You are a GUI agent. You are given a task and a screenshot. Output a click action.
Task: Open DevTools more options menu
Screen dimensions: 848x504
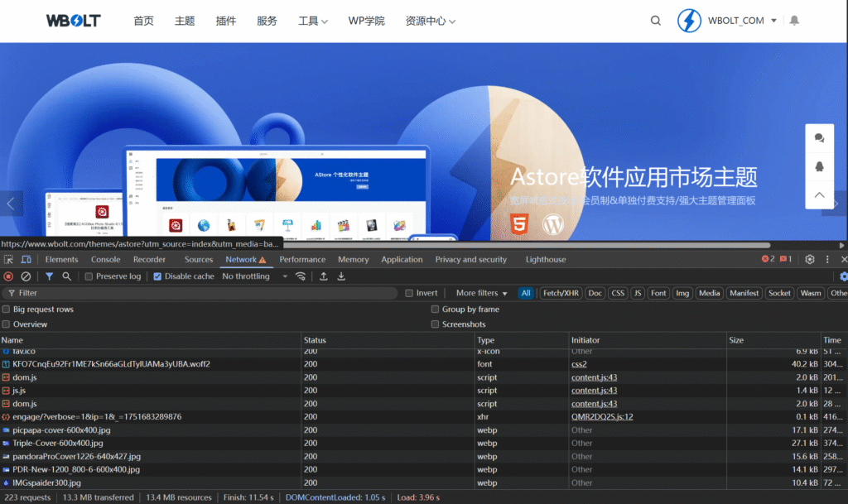[x=827, y=259]
